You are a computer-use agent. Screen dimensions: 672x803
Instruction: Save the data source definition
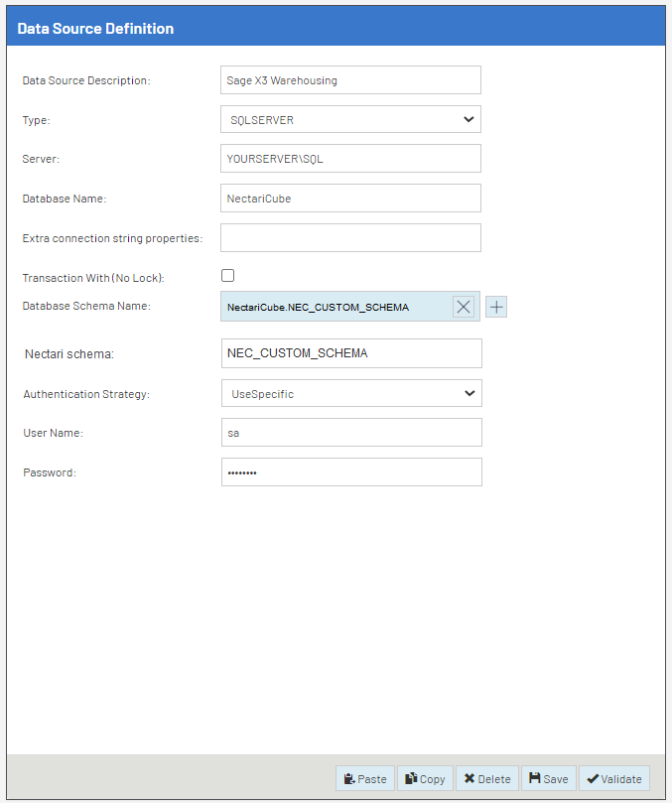coord(548,779)
